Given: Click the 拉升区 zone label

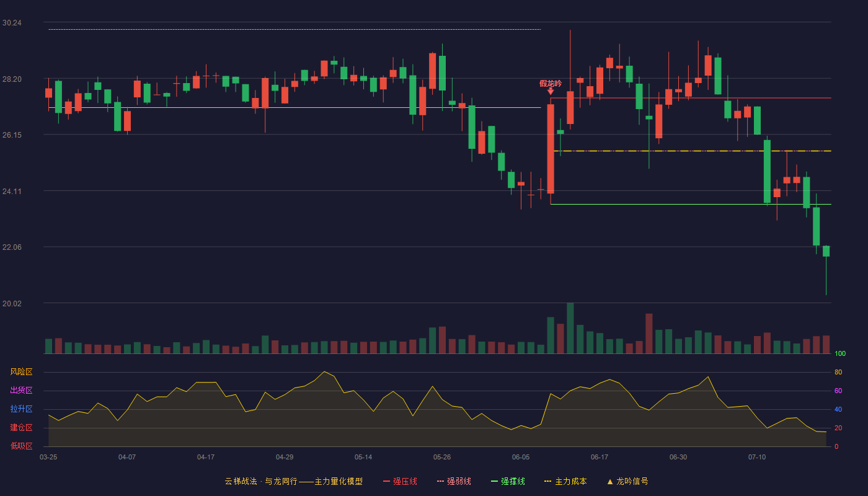Looking at the screenshot, I should click(21, 409).
